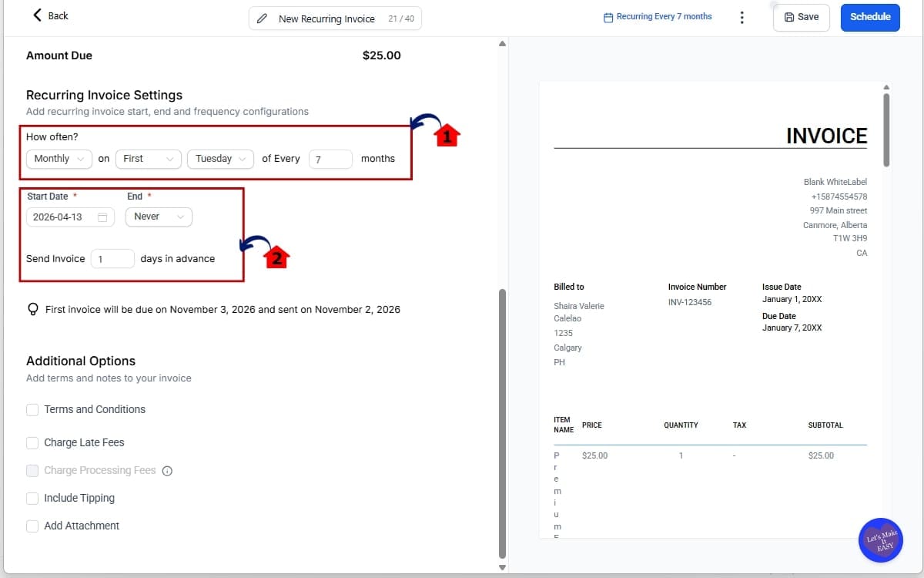Open the three-dot options menu
Viewport: 924px width, 578px height.
point(742,16)
